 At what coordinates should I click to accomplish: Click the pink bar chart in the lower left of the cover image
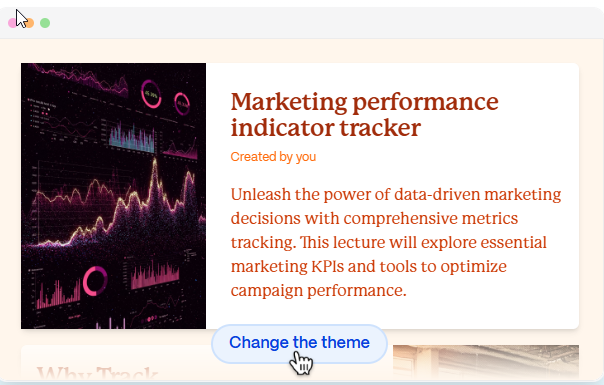pyautogui.click(x=58, y=295)
